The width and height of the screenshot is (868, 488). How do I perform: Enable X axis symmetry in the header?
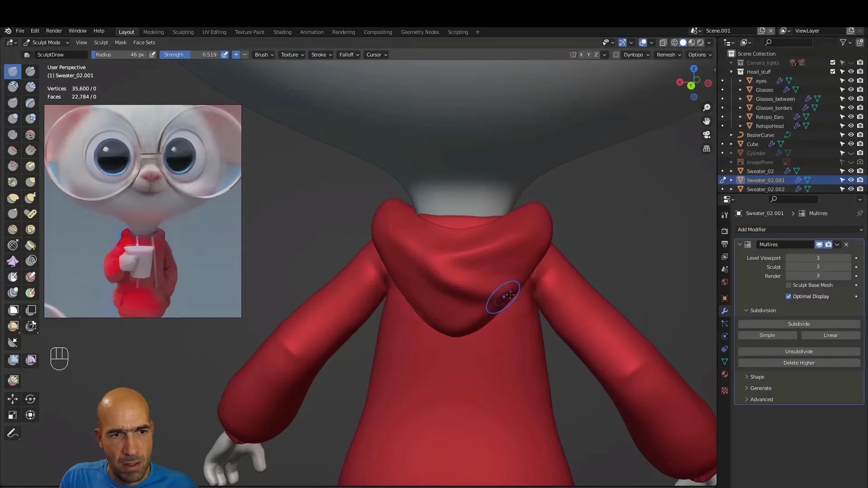coord(581,54)
